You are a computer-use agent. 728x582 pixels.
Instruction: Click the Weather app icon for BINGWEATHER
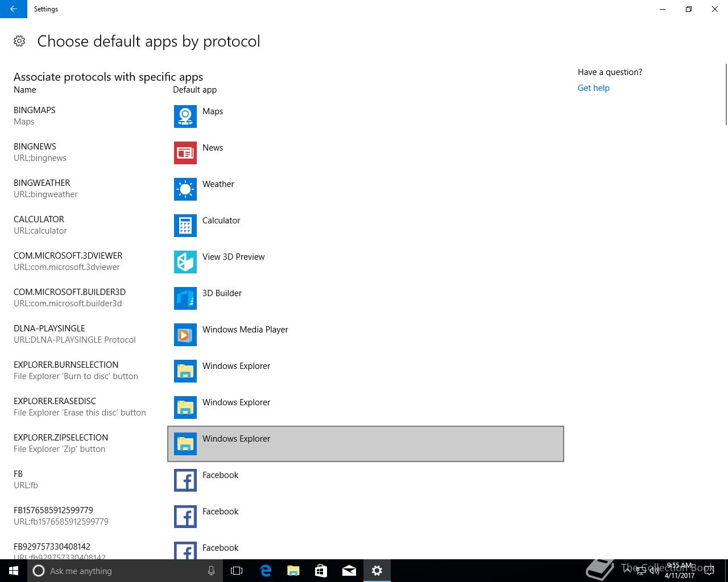[x=185, y=189]
